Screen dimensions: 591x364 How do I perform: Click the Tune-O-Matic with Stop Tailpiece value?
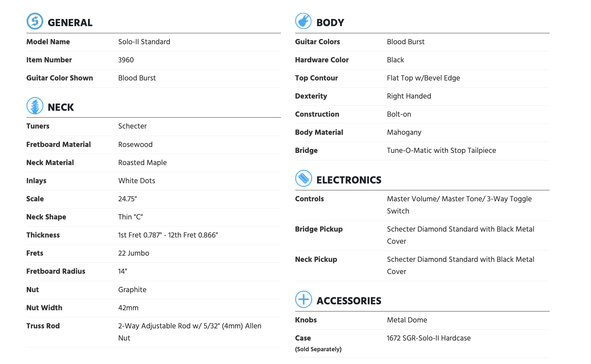point(441,151)
